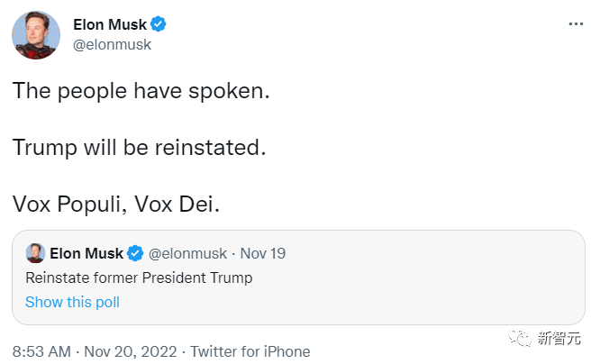600x364 pixels.
Task: Click 'Vox Populi, Vox Dei.' tweet line
Action: click(x=115, y=204)
